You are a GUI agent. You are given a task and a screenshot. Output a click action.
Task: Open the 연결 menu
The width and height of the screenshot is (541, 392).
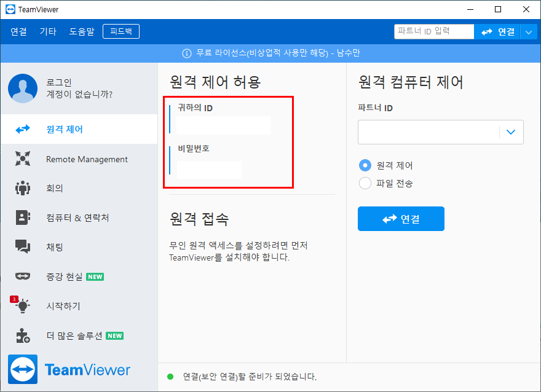[x=18, y=31]
